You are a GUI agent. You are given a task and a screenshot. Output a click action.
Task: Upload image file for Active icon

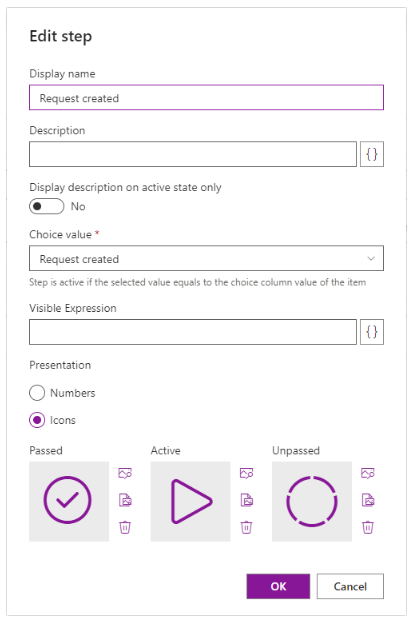tap(247, 500)
